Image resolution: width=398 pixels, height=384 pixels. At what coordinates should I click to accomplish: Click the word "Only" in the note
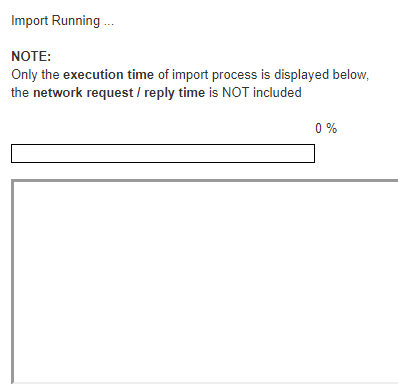pos(24,75)
